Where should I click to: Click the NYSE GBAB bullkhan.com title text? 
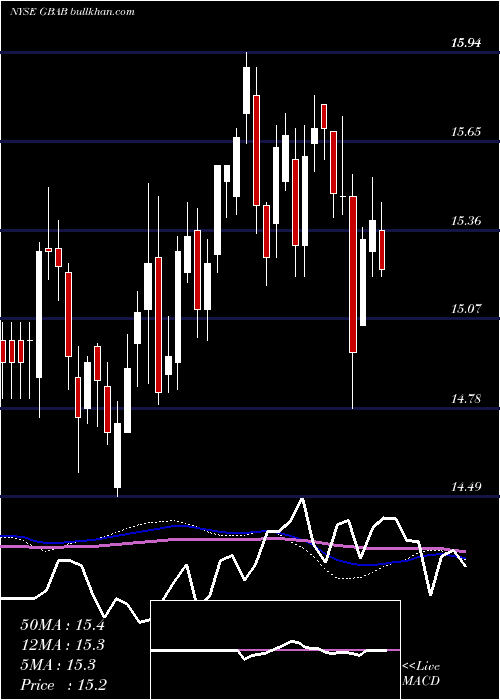pyautogui.click(x=72, y=11)
